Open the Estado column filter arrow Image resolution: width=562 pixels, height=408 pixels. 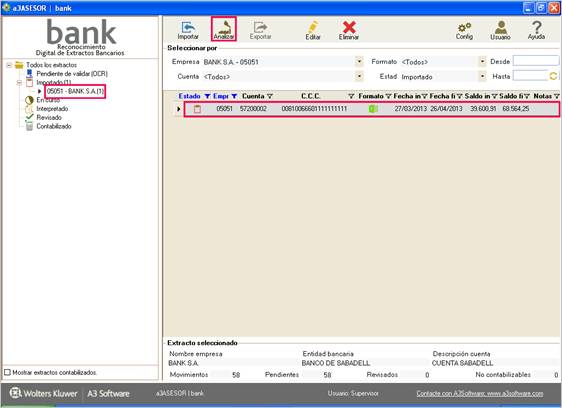[x=207, y=96]
